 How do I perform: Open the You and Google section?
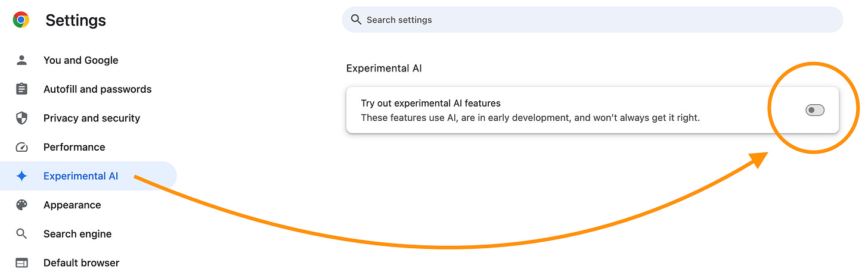[80, 60]
